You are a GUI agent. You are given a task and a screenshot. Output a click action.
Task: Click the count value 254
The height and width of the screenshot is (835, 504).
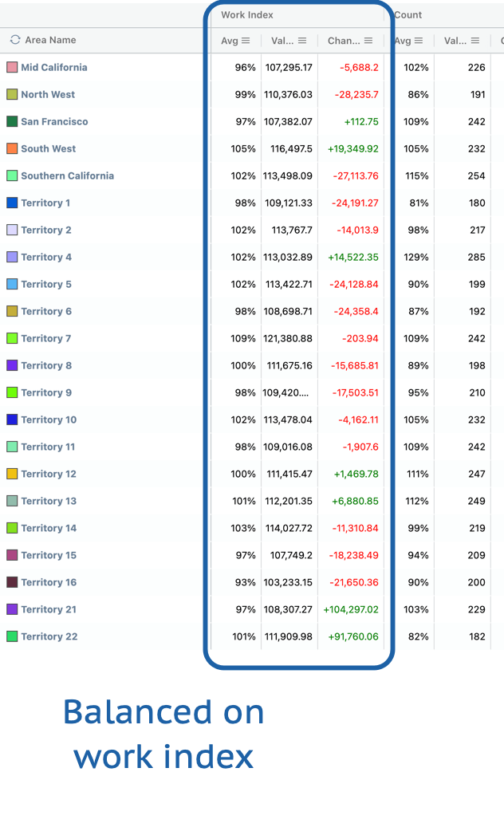pos(476,176)
